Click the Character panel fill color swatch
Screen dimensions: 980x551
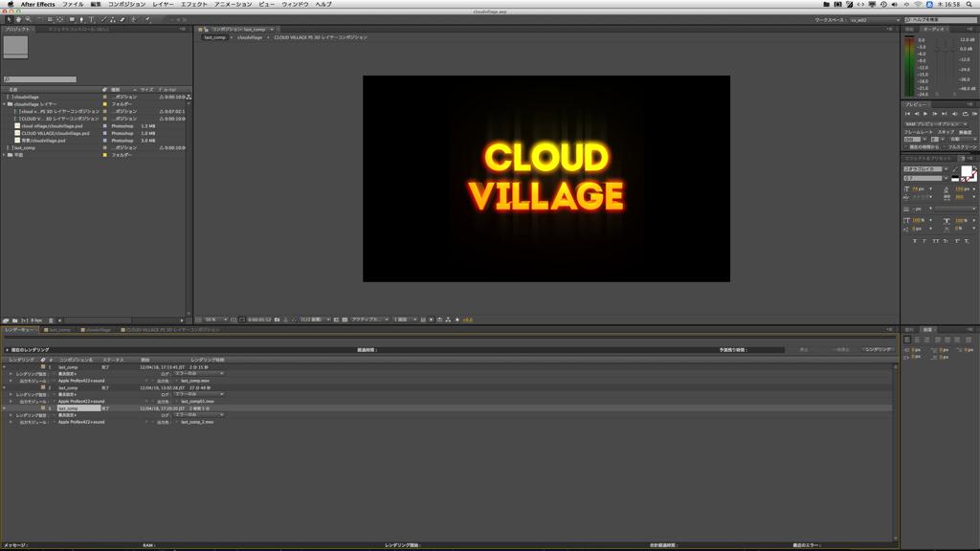967,171
